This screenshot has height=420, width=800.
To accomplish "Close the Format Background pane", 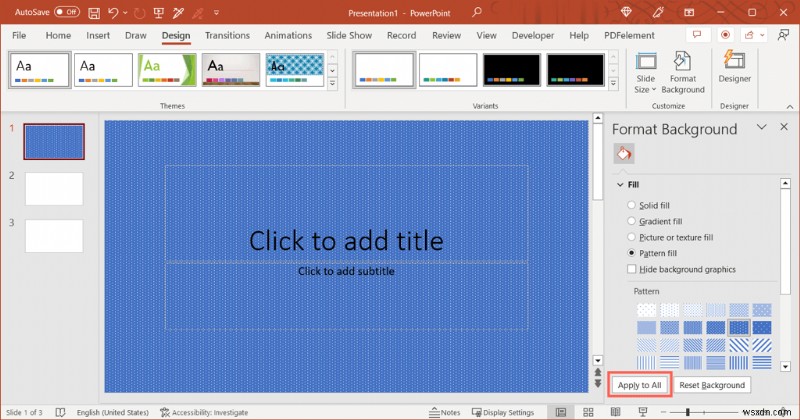I will tap(784, 127).
